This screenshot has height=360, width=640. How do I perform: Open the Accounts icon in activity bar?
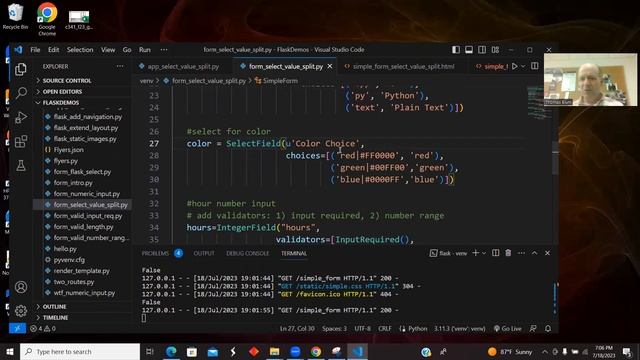click(x=21, y=287)
